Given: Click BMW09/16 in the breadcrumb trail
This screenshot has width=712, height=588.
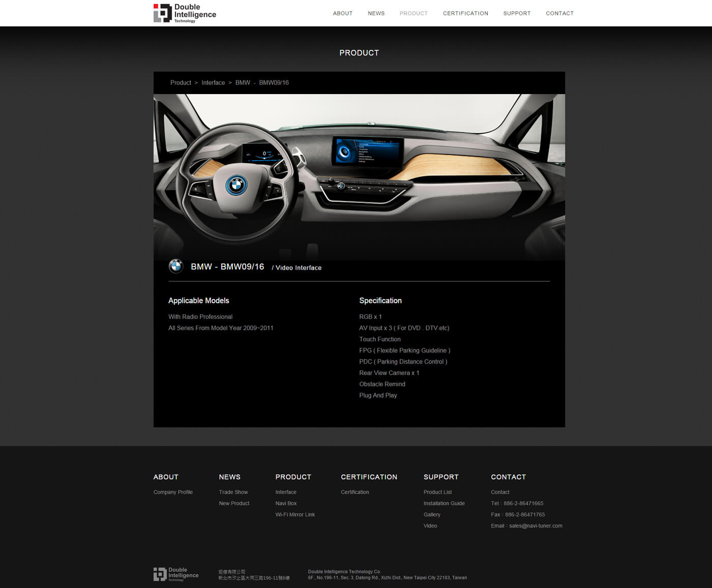Looking at the screenshot, I should [x=274, y=82].
